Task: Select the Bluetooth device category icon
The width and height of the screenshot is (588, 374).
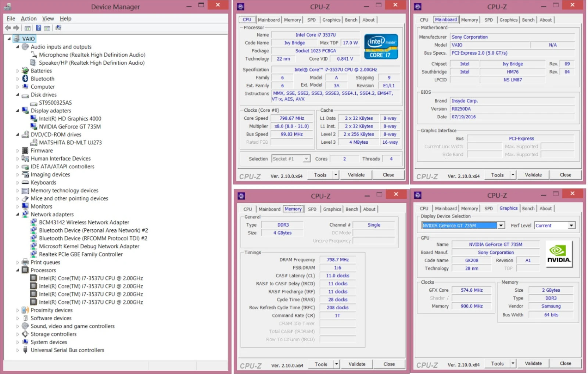Action: click(25, 79)
